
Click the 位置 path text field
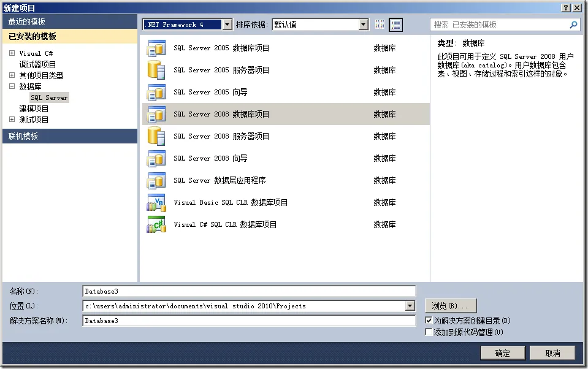pyautogui.click(x=244, y=306)
